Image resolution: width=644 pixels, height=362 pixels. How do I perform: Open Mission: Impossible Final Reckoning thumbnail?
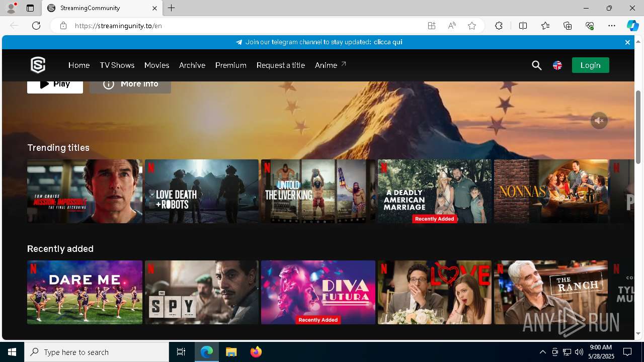click(85, 191)
